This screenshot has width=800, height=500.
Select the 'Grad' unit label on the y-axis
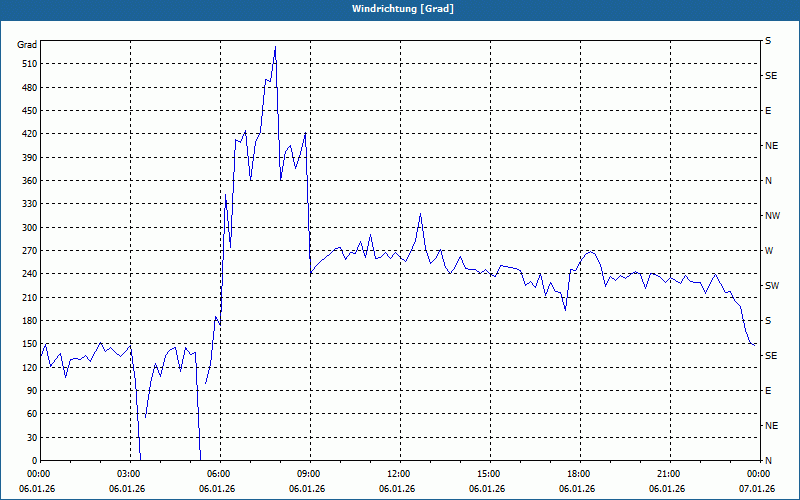(27, 45)
